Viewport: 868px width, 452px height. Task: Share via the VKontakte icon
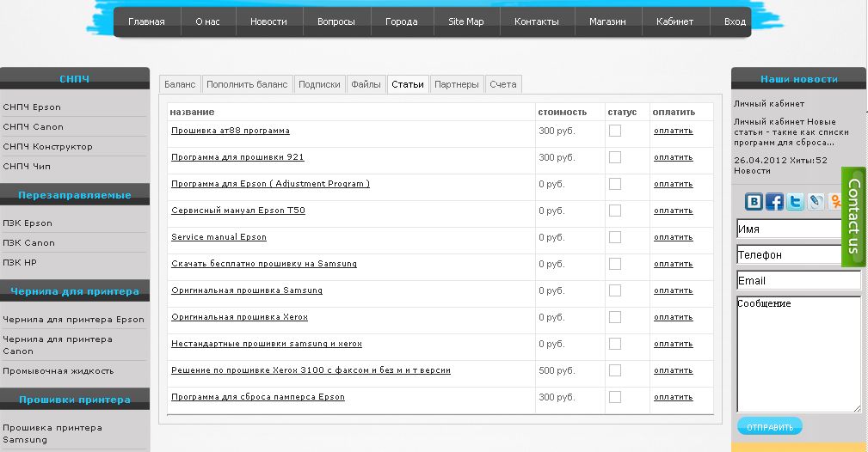coord(754,201)
